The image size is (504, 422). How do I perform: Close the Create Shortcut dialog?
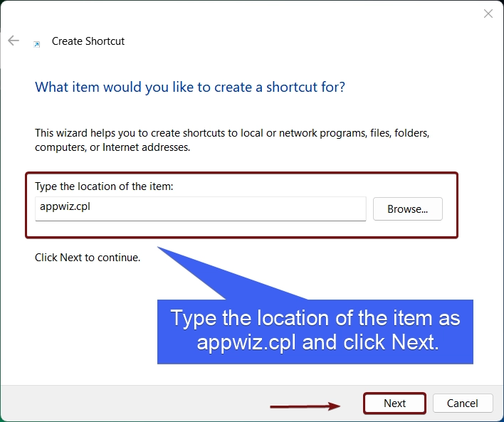[488, 14]
